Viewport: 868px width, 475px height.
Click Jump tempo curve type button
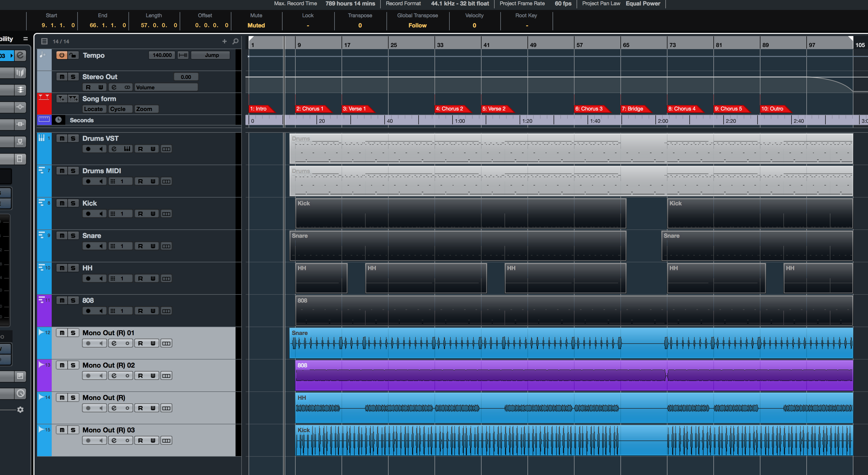[x=211, y=55]
